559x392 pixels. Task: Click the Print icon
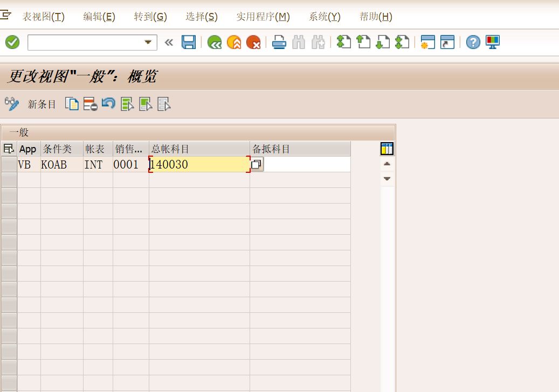(x=279, y=42)
